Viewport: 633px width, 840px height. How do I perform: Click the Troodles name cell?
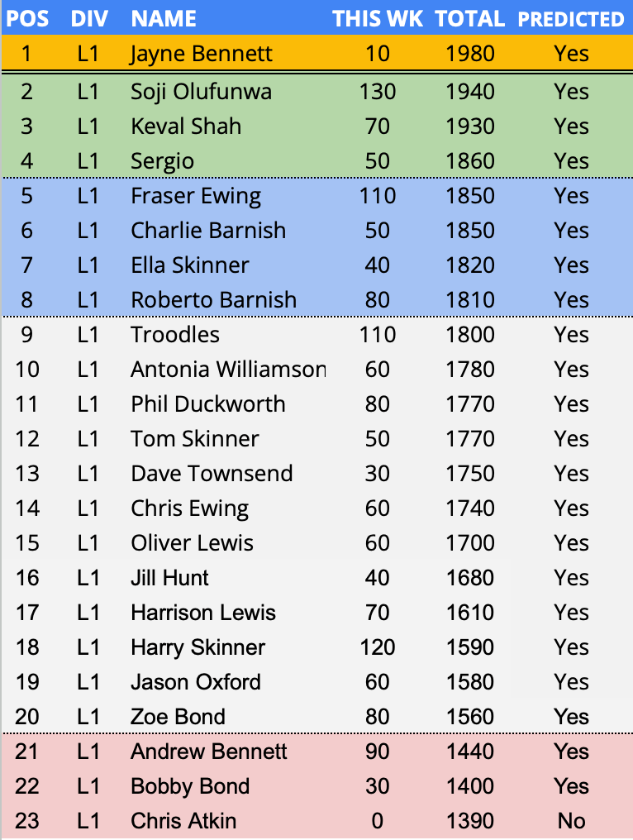[175, 335]
